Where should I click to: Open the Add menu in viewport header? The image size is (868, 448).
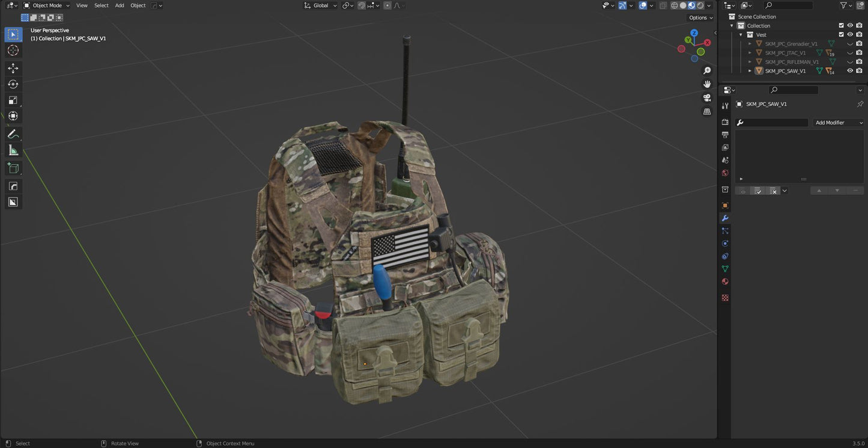(119, 5)
